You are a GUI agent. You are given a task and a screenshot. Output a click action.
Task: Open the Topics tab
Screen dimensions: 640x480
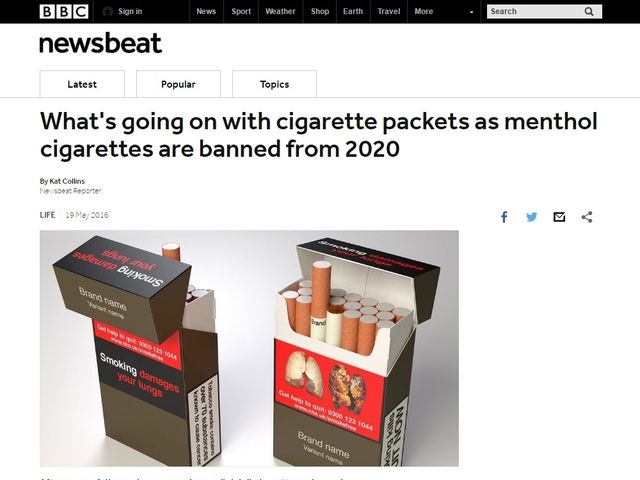click(274, 84)
